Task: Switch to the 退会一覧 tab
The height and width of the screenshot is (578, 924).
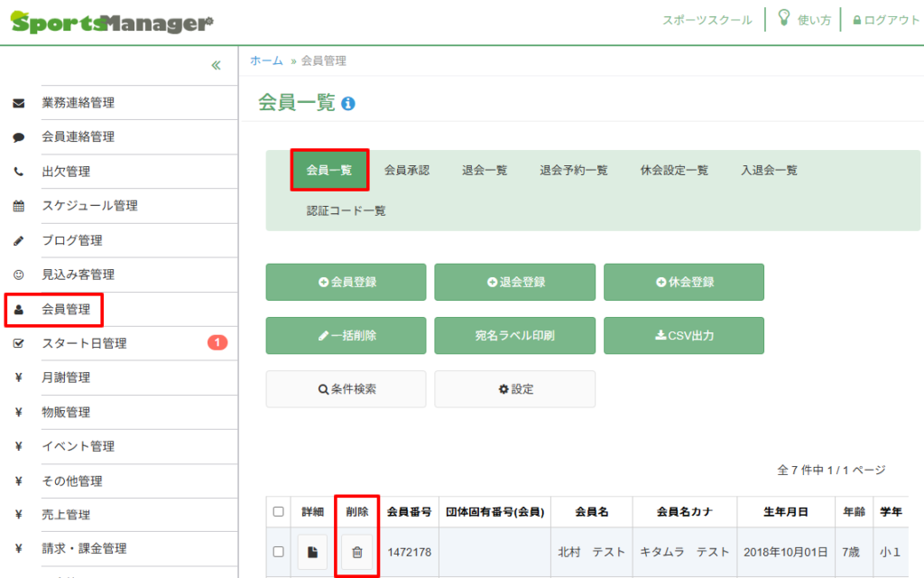Action: point(485,170)
